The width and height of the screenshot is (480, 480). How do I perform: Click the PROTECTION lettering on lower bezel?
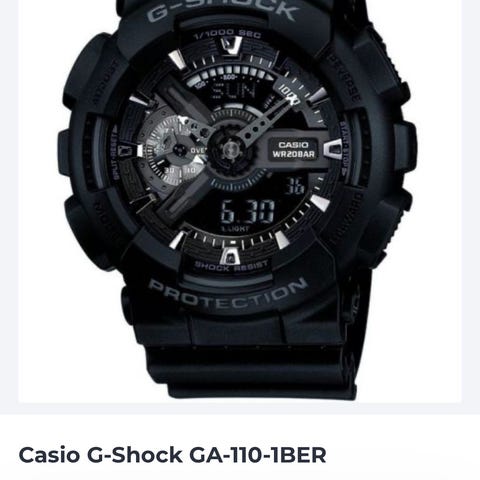228,295
